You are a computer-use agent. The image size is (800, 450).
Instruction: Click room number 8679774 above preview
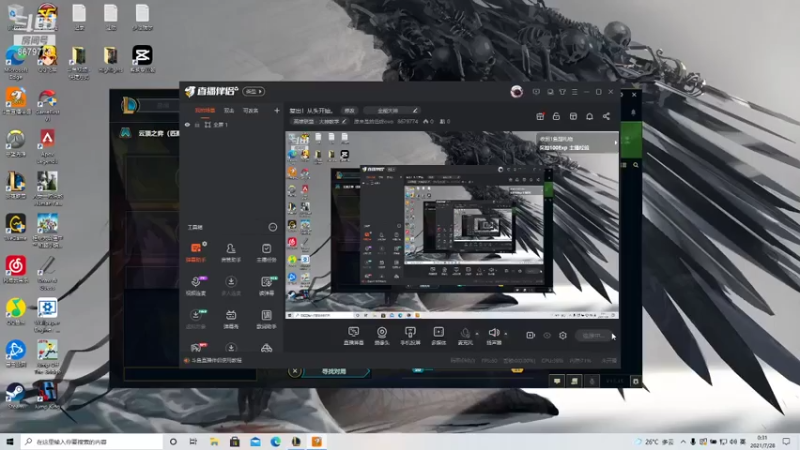408,122
